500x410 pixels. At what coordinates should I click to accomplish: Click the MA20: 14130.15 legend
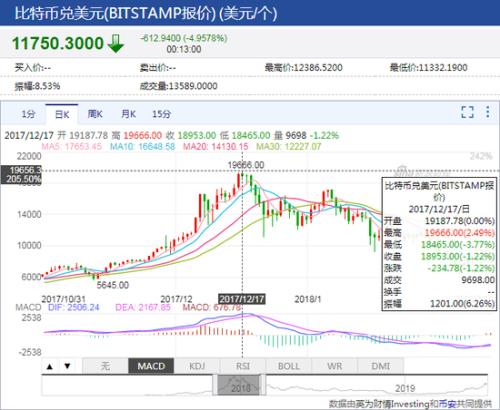pyautogui.click(x=216, y=146)
